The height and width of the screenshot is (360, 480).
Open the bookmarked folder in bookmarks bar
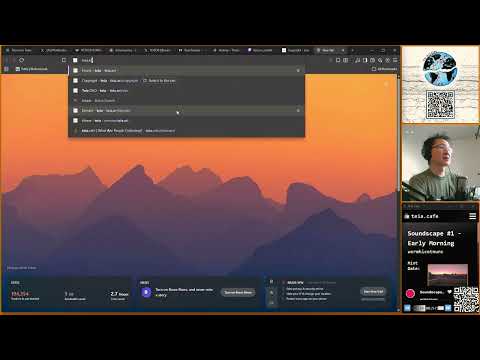(32, 69)
